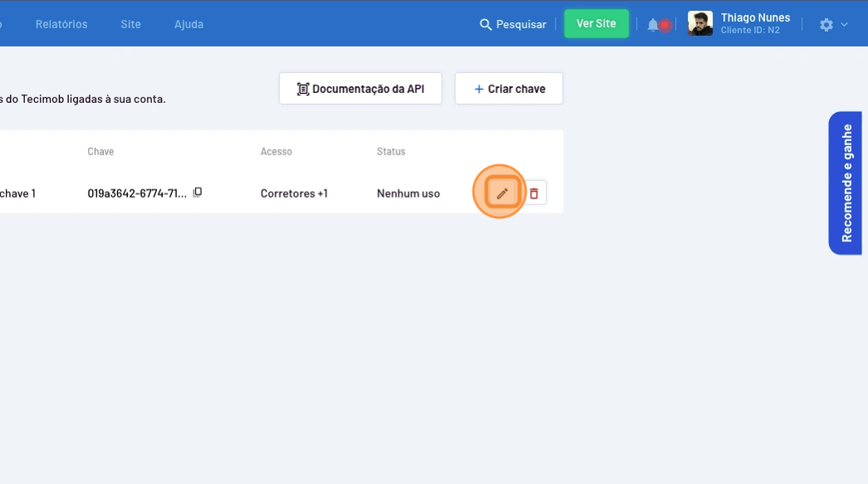This screenshot has height=484, width=868.
Task: Open the Relatórios menu
Action: point(61,24)
